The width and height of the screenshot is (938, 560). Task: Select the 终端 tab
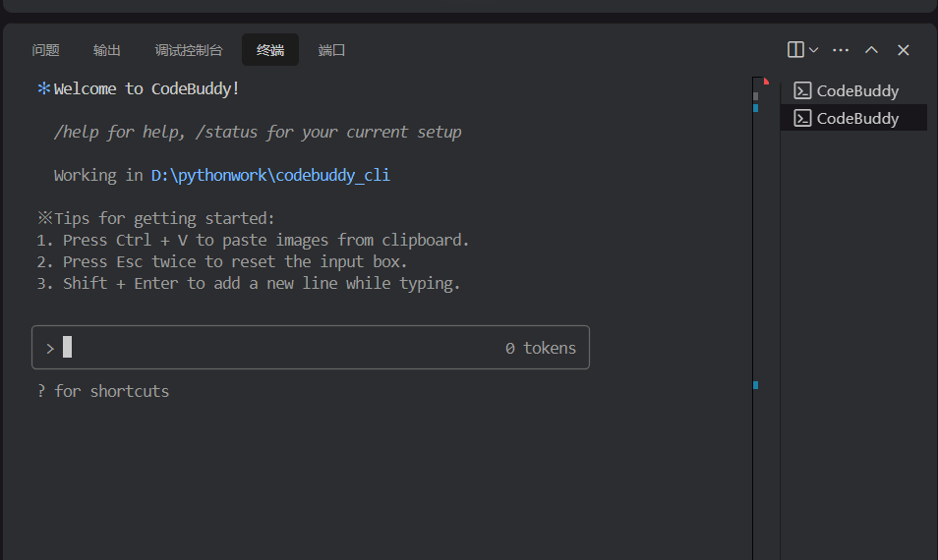click(270, 50)
